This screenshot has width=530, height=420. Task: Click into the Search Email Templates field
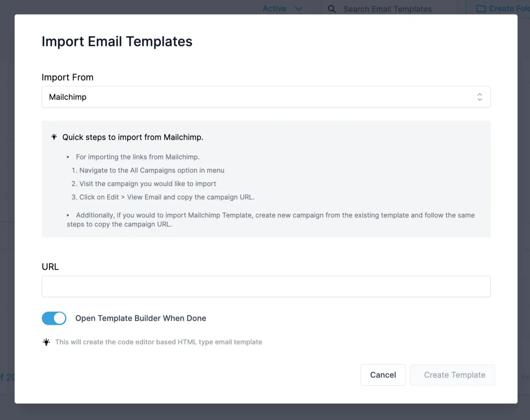click(x=387, y=9)
